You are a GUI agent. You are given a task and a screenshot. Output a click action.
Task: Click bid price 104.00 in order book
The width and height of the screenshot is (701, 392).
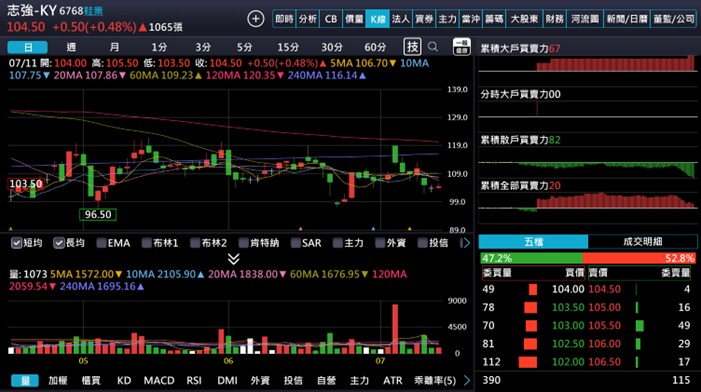pos(568,289)
